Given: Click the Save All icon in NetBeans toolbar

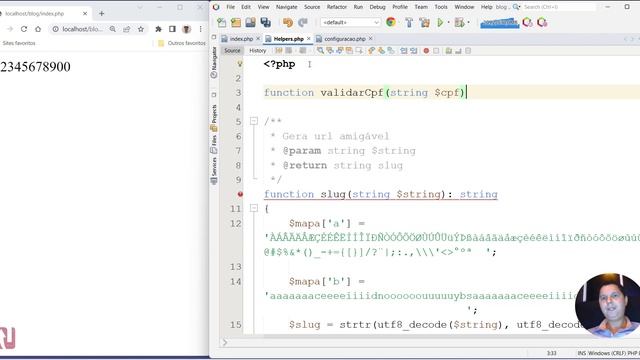Looking at the screenshot, I should (x=266, y=22).
